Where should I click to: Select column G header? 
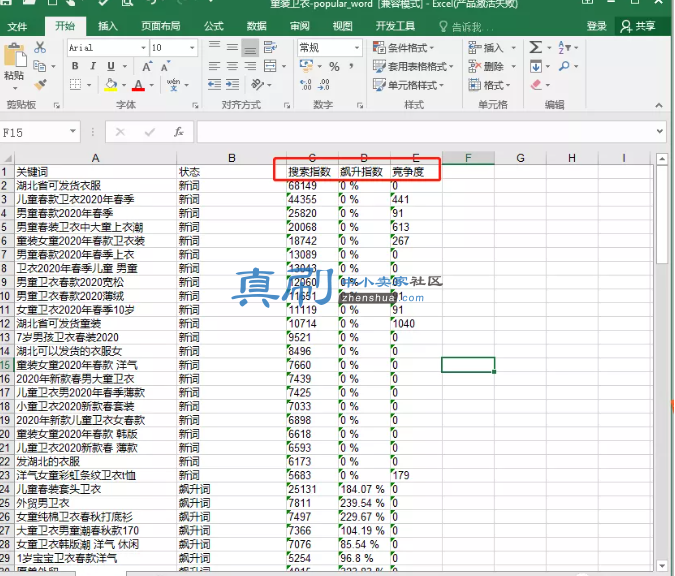(x=520, y=158)
